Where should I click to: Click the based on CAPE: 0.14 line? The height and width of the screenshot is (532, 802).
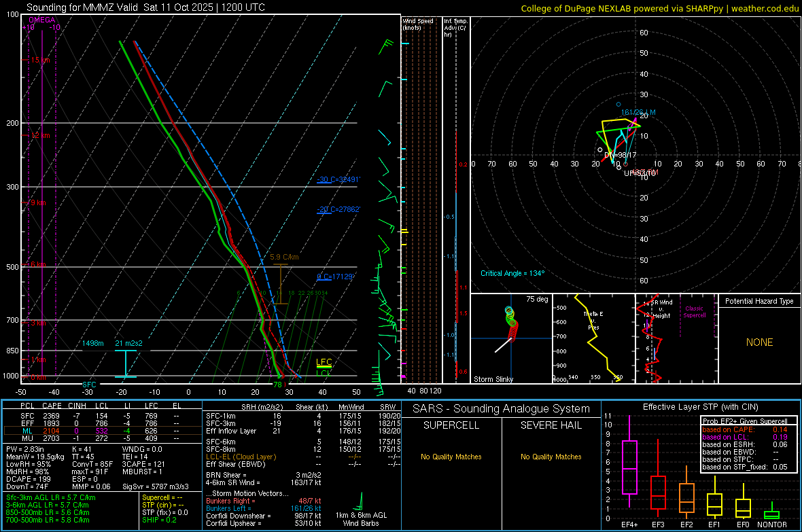[x=745, y=429]
